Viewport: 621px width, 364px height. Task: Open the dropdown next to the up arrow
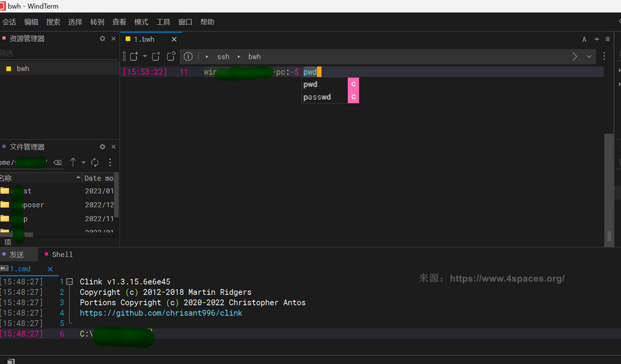click(83, 162)
